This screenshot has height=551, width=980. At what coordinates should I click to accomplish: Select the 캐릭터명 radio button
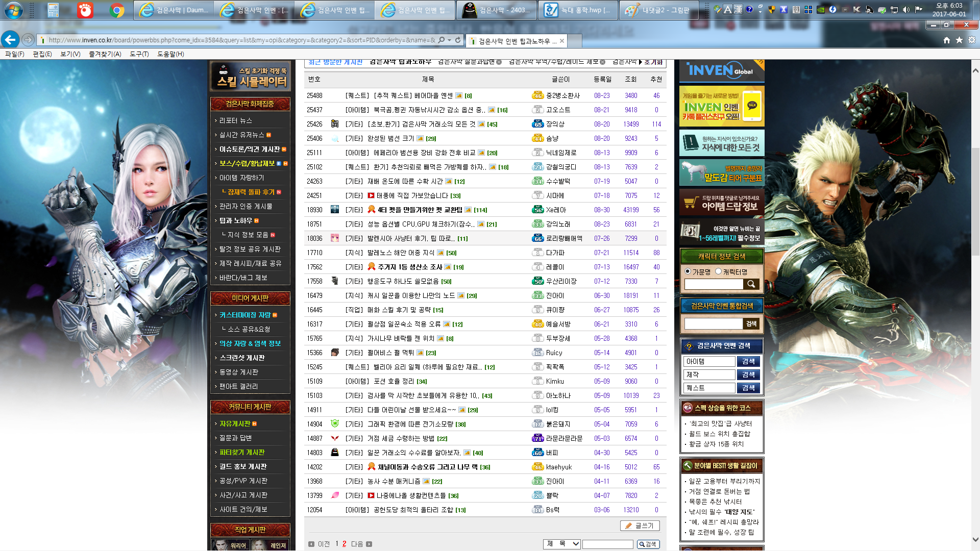[x=719, y=271]
